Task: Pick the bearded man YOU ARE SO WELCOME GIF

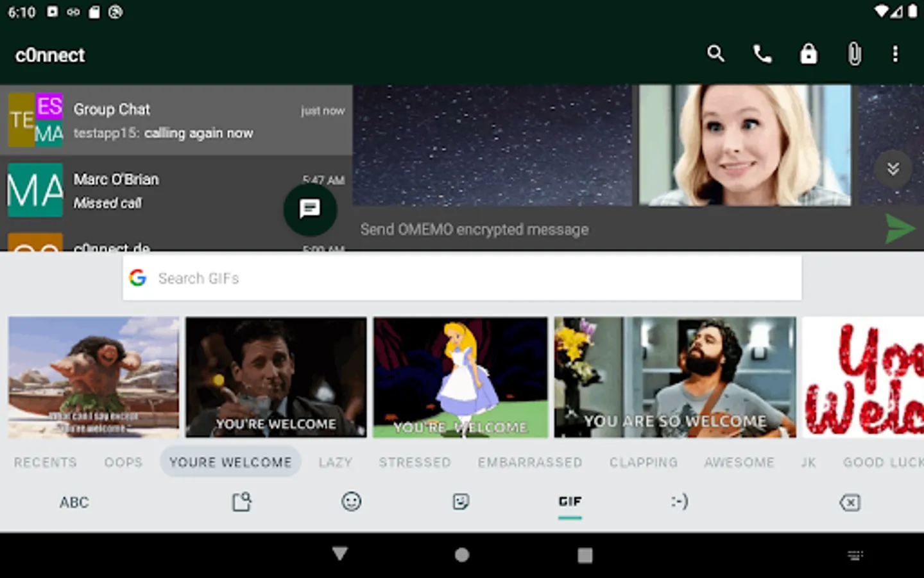Action: [675, 377]
